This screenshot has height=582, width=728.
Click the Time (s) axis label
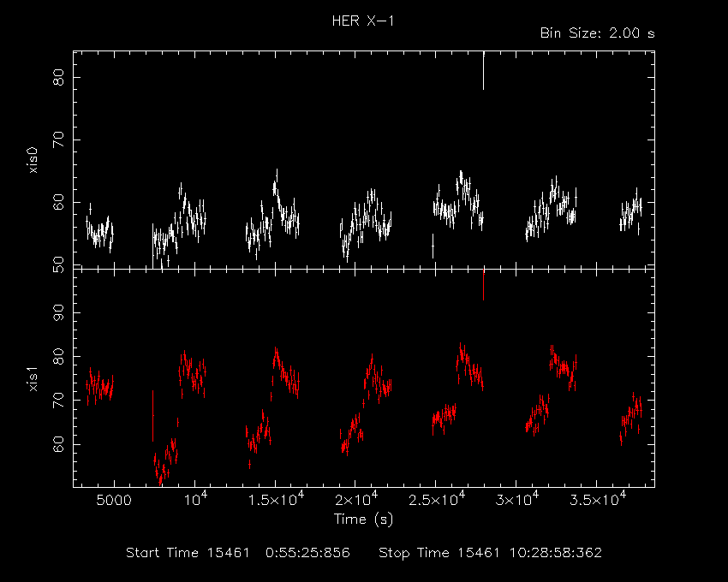click(363, 519)
